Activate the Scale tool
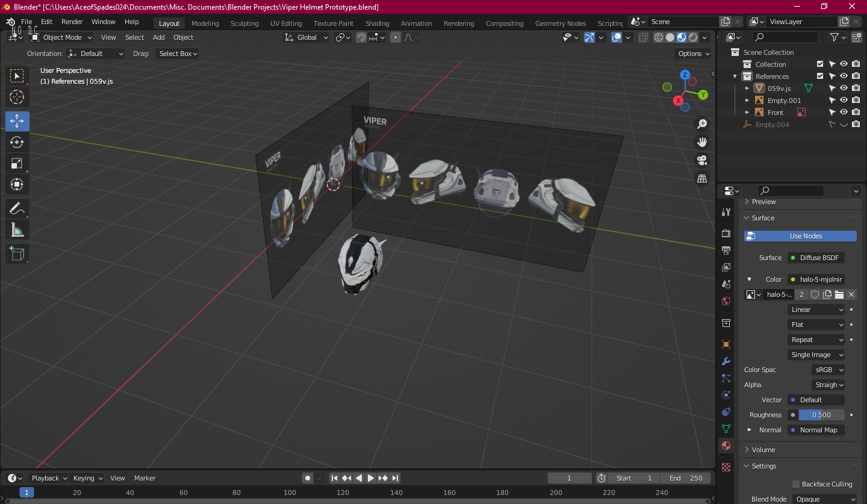Image resolution: width=867 pixels, height=504 pixels. click(17, 163)
